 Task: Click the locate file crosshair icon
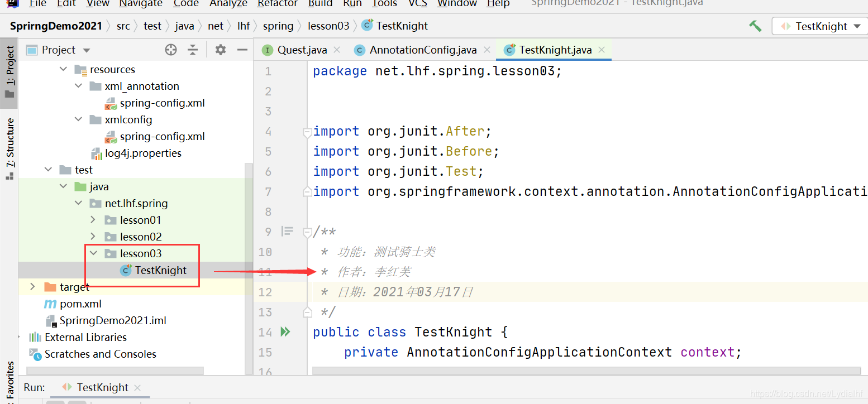pos(171,50)
